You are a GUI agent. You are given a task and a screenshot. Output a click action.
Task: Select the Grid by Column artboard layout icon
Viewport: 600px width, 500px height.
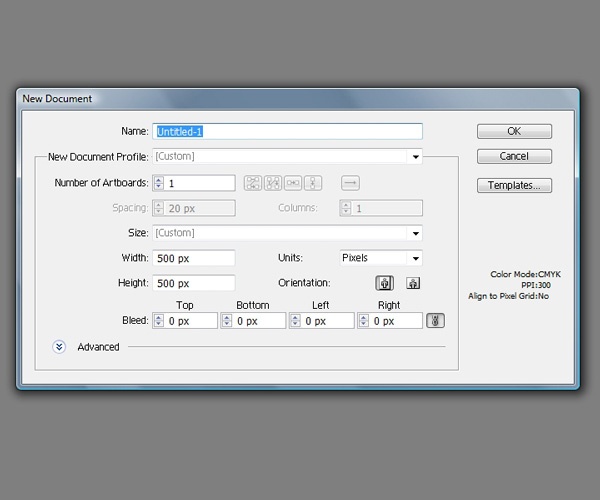pos(273,183)
